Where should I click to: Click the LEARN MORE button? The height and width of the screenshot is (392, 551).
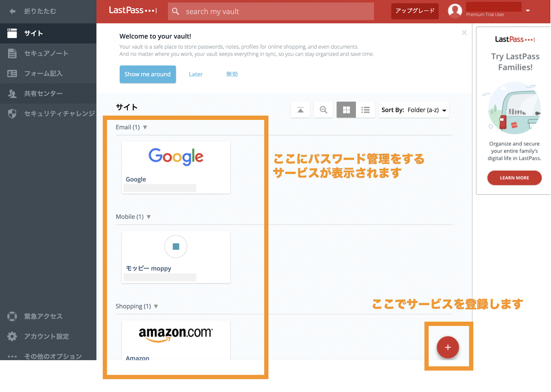(x=514, y=178)
